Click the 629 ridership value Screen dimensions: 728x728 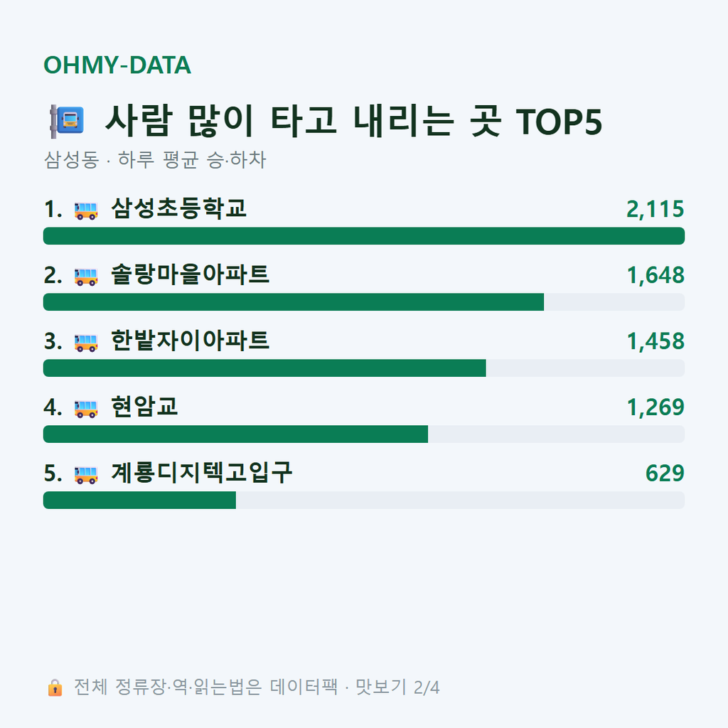[x=665, y=473]
